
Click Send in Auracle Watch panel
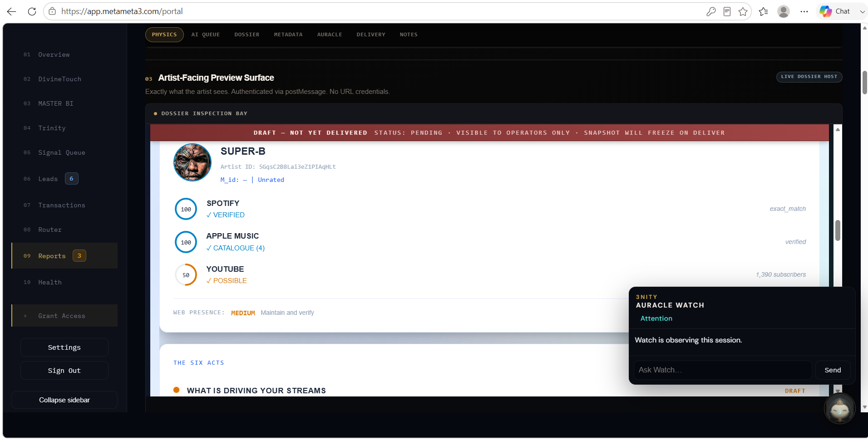pos(833,370)
